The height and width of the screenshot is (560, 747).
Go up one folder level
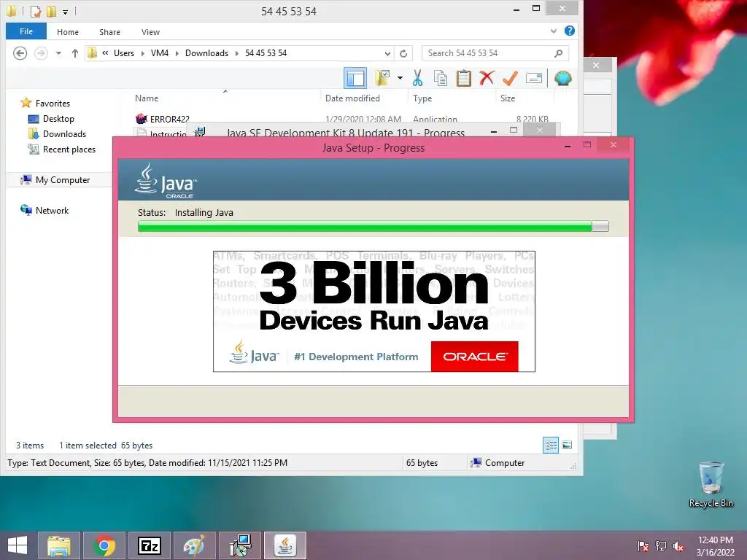click(x=75, y=53)
